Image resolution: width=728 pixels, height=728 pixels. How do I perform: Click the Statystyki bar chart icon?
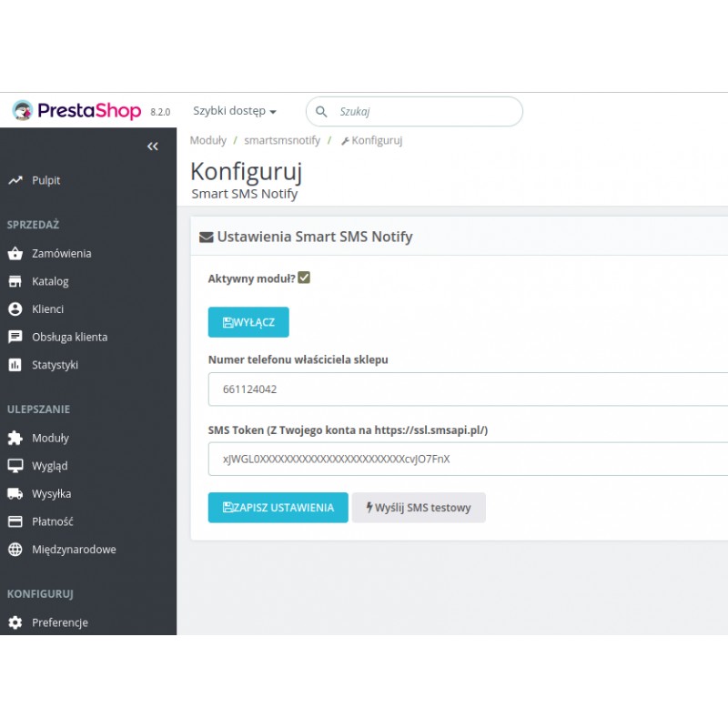(15, 365)
